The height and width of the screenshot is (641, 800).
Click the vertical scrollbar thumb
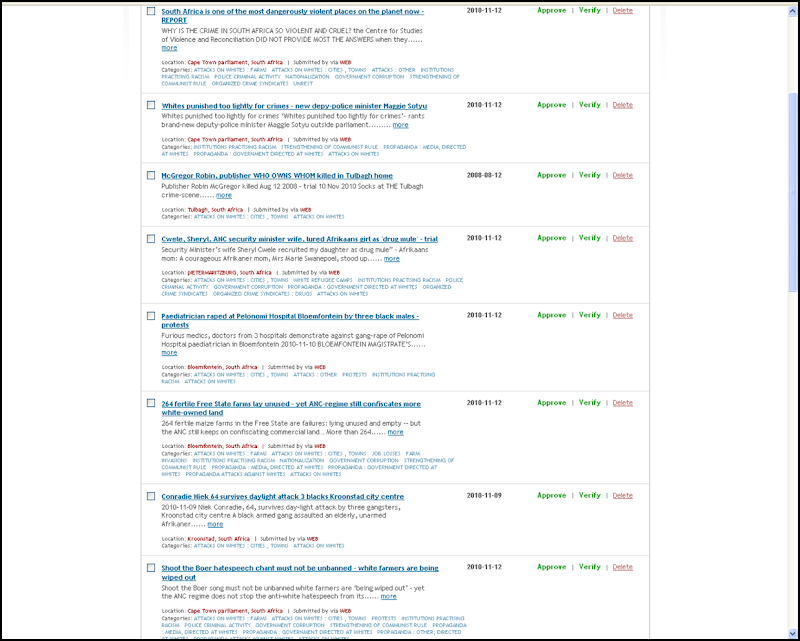pos(793,192)
